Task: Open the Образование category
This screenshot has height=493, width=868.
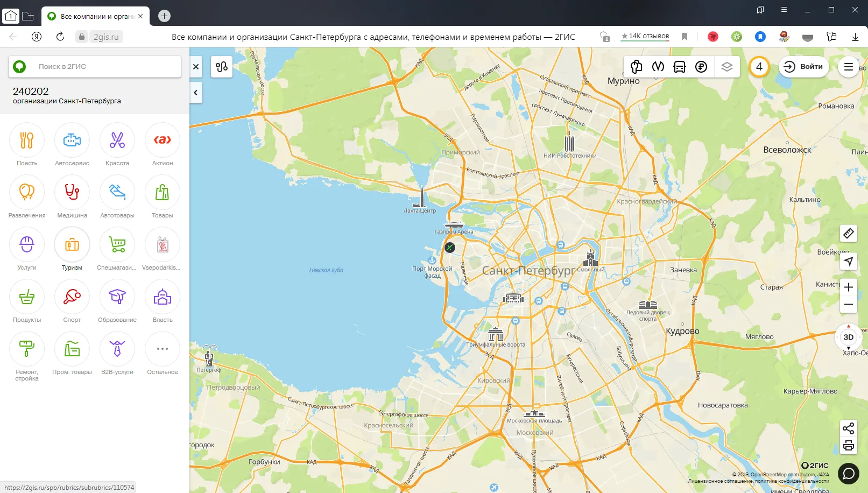Action: click(117, 302)
